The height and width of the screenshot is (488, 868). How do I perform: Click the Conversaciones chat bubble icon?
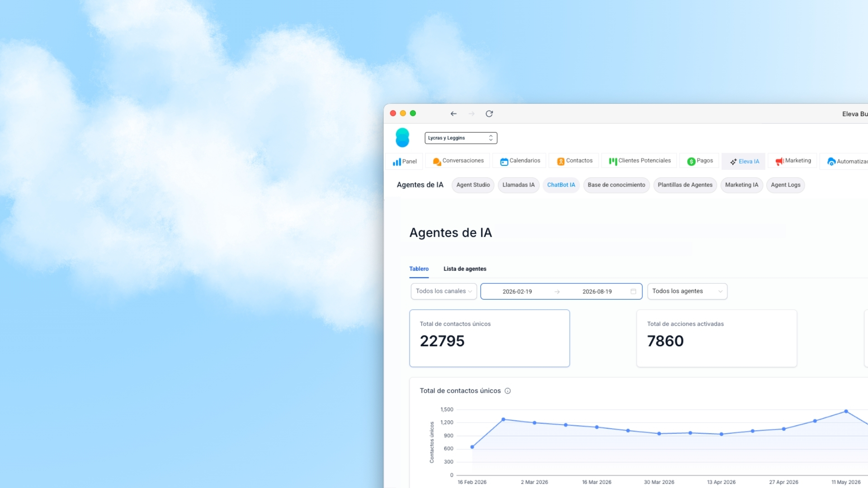coord(437,162)
